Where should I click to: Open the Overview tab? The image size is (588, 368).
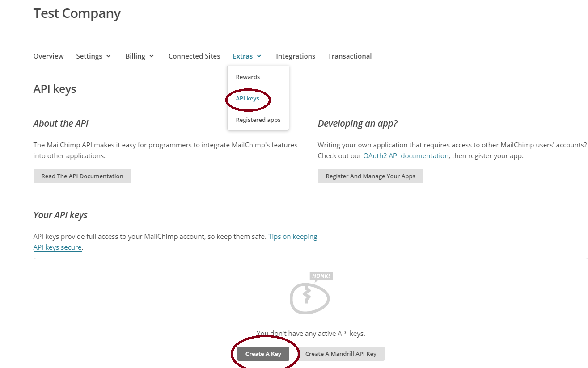pyautogui.click(x=48, y=56)
